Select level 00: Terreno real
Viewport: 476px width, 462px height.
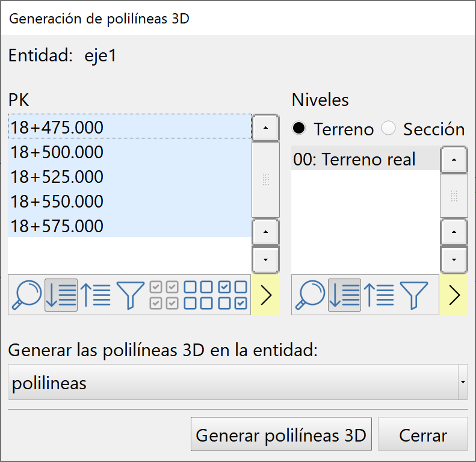point(365,159)
